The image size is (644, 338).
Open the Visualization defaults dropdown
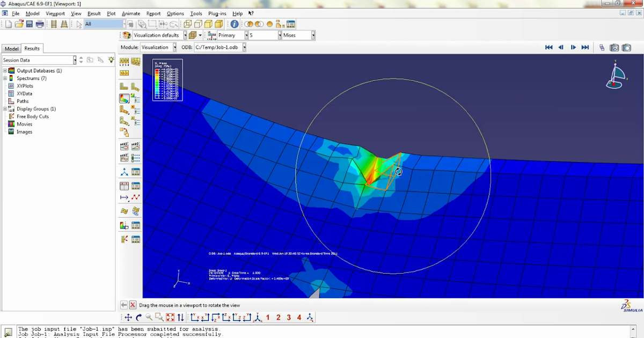click(185, 35)
